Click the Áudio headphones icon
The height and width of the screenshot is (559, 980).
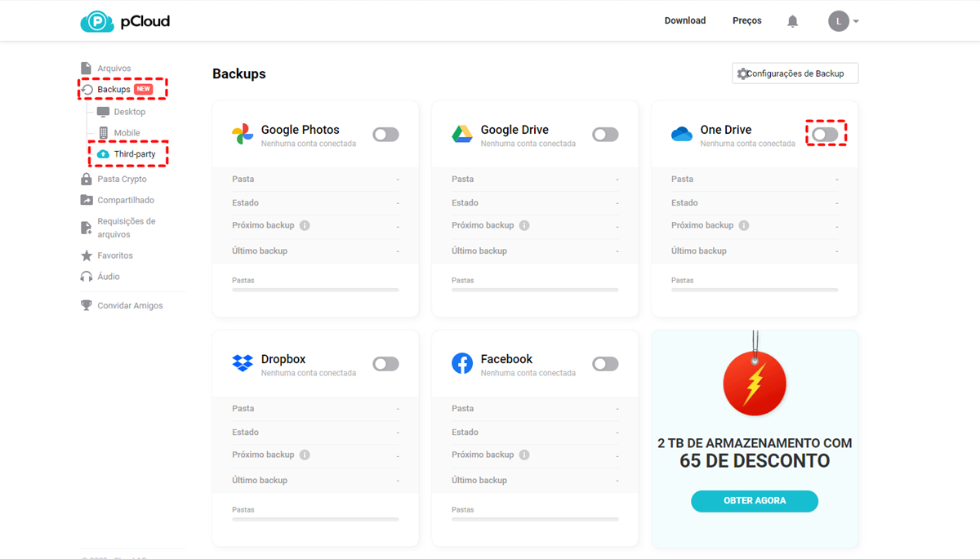tap(87, 277)
